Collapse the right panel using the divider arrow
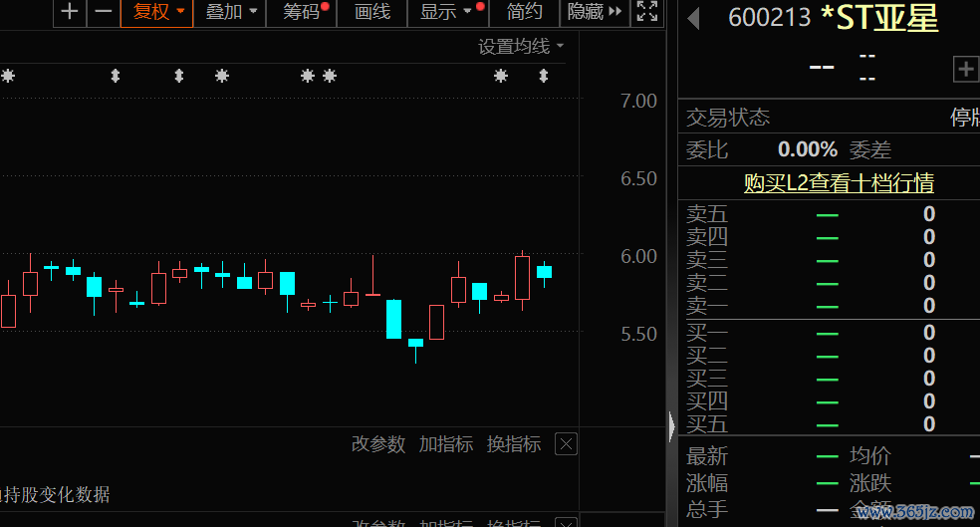 [x=672, y=427]
